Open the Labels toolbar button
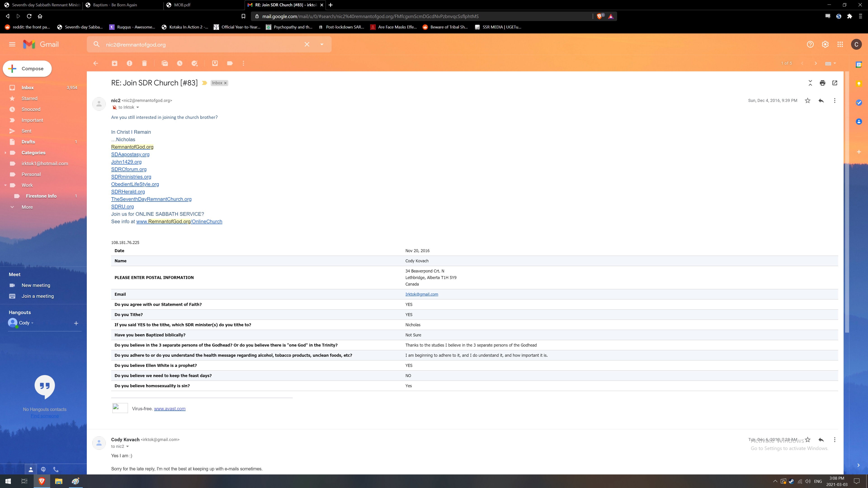This screenshot has height=488, width=868. coord(230,63)
